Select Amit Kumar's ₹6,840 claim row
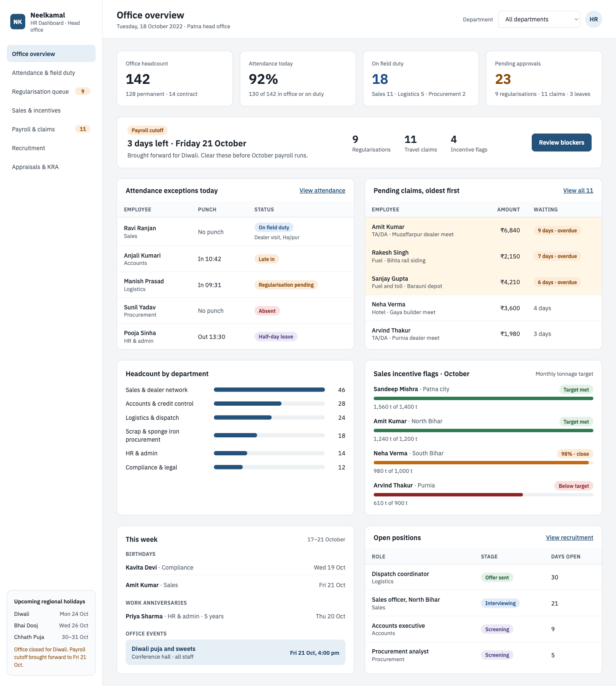The height and width of the screenshot is (686, 616). click(483, 230)
